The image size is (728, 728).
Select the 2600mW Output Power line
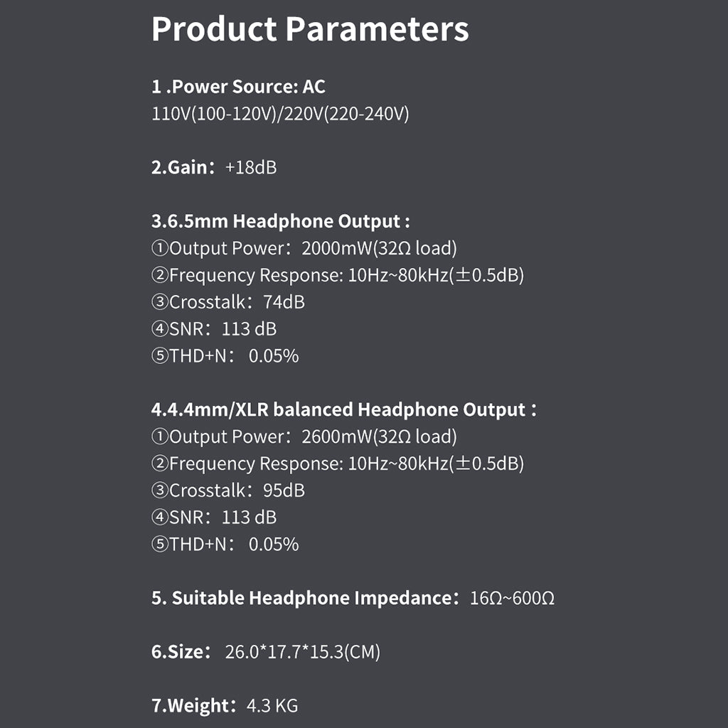click(x=304, y=437)
